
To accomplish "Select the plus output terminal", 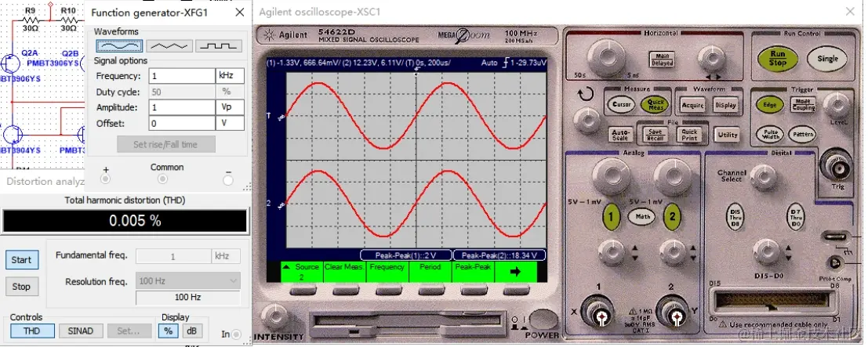I will click(105, 179).
